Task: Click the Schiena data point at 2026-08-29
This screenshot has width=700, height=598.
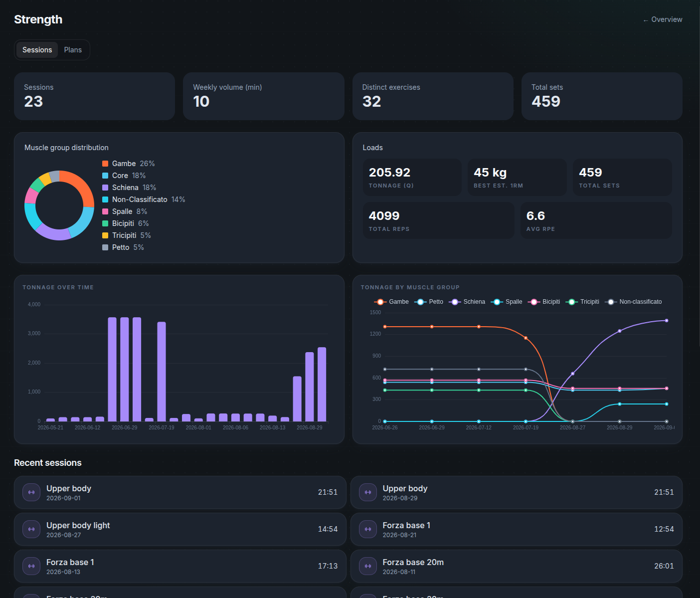Action: [x=620, y=331]
